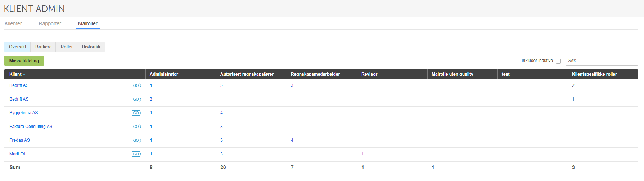Click Marit Fri Administrator count 1

click(151, 154)
